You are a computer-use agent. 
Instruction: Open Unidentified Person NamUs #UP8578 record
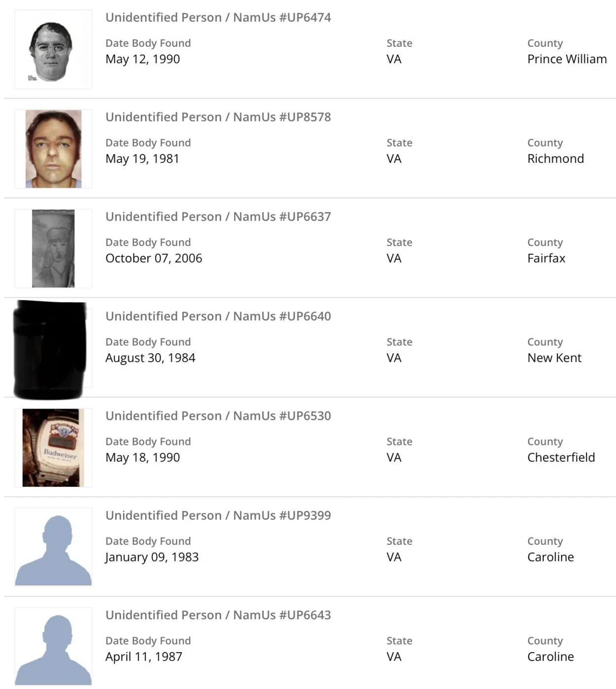click(x=218, y=117)
